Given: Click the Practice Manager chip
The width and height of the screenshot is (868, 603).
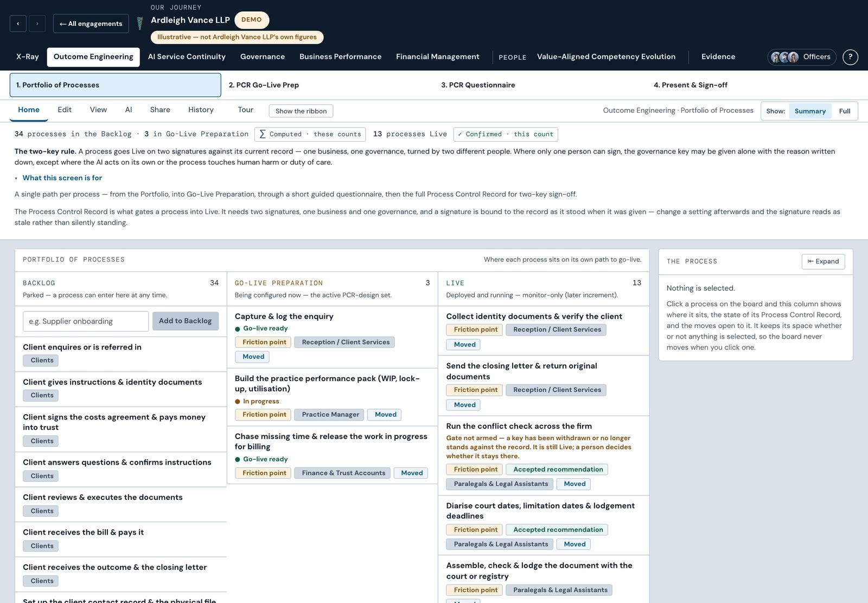Looking at the screenshot, I should pos(330,415).
